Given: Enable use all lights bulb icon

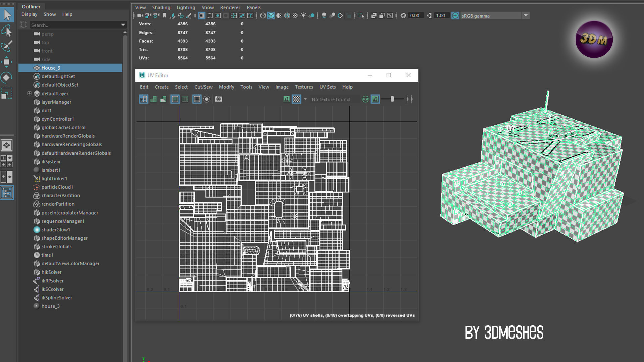Looking at the screenshot, I should coord(303,16).
